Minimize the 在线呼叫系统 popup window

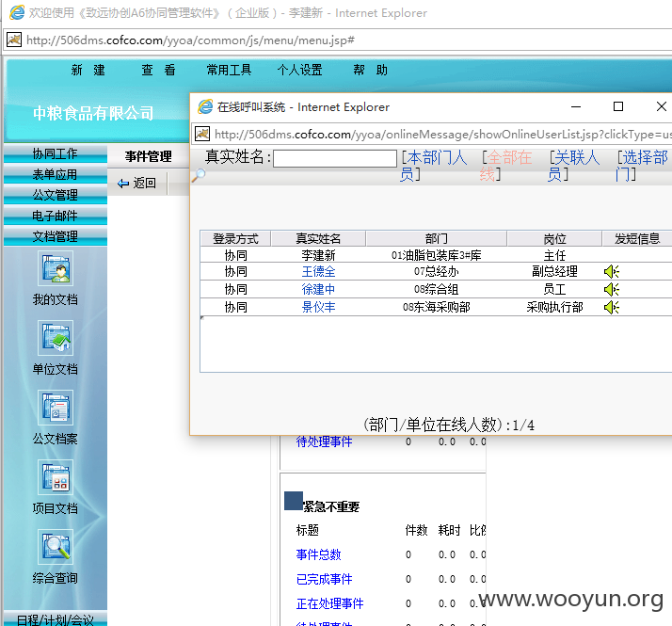coord(576,106)
